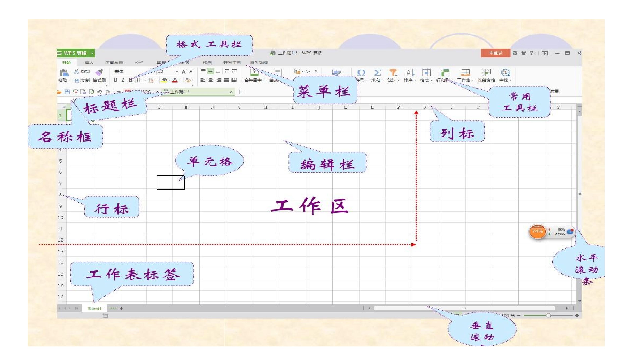Open the WPS 表格 application menu arrow

pos(92,53)
